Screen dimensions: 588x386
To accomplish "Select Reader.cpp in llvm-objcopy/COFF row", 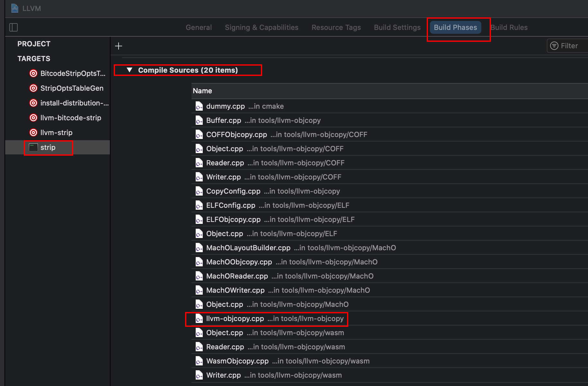I will coord(389,163).
